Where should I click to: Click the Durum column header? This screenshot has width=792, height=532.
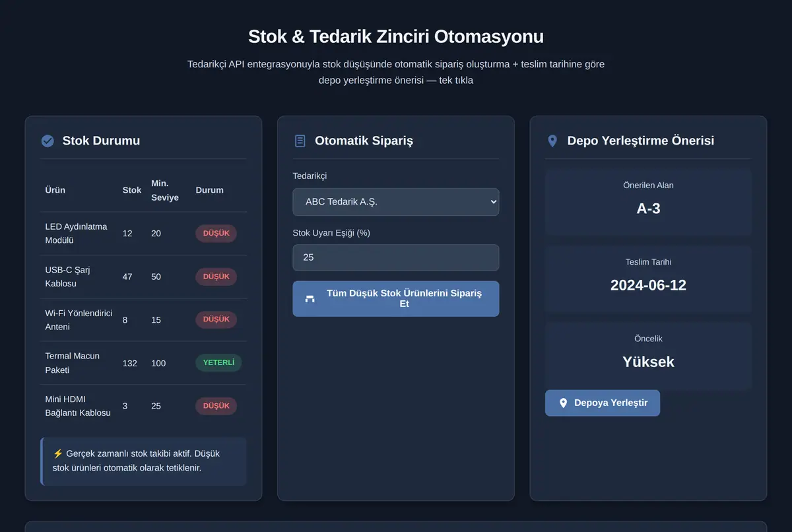pyautogui.click(x=209, y=190)
